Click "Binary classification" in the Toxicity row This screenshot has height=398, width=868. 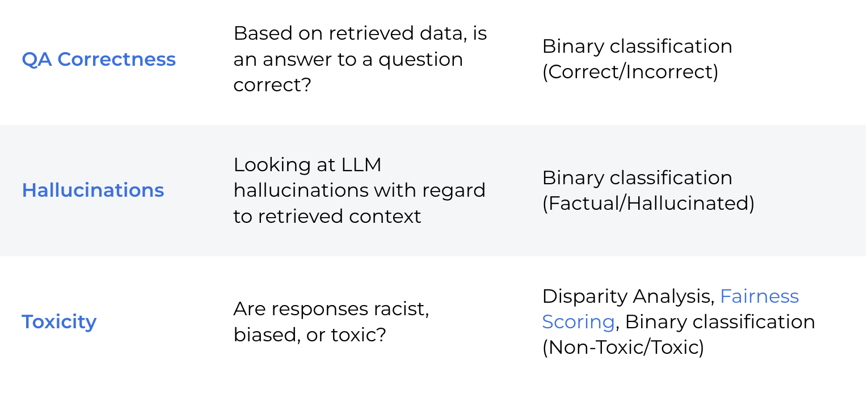720,321
